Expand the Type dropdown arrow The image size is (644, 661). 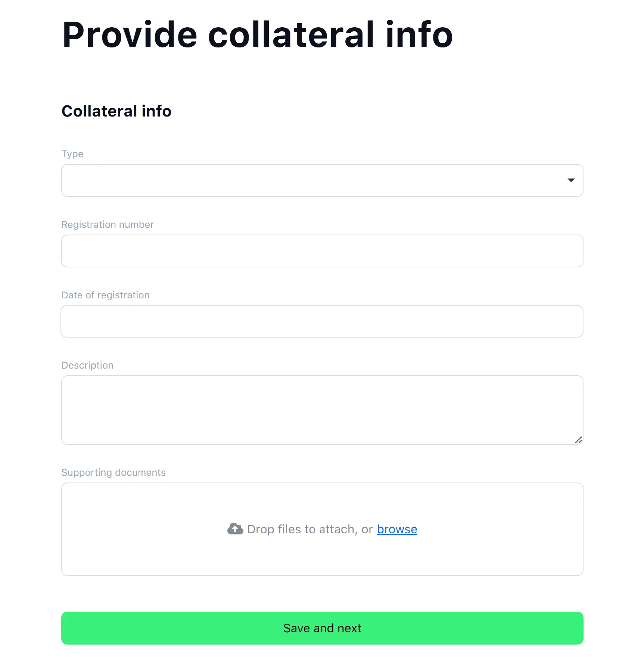point(571,180)
